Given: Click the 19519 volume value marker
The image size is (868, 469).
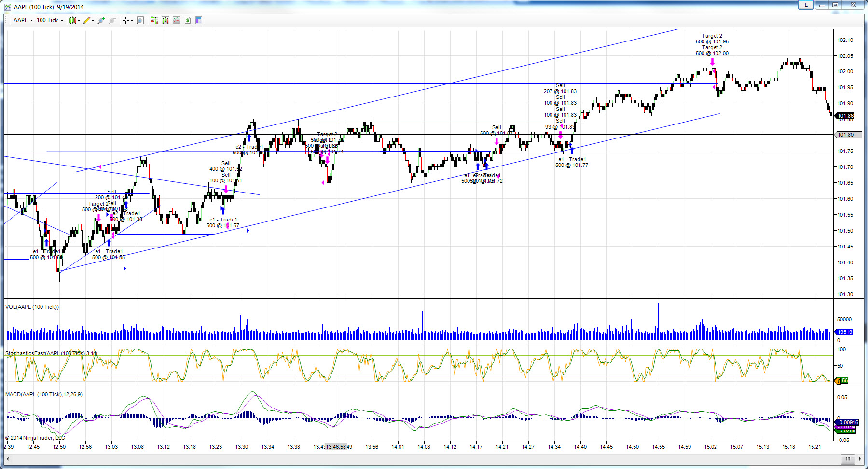Looking at the screenshot, I should (x=844, y=332).
